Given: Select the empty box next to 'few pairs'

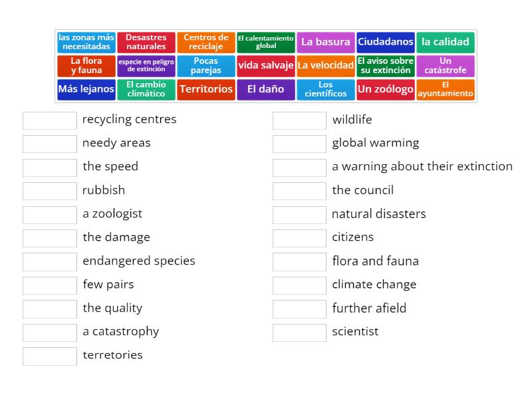Looking at the screenshot, I should coord(49,285).
